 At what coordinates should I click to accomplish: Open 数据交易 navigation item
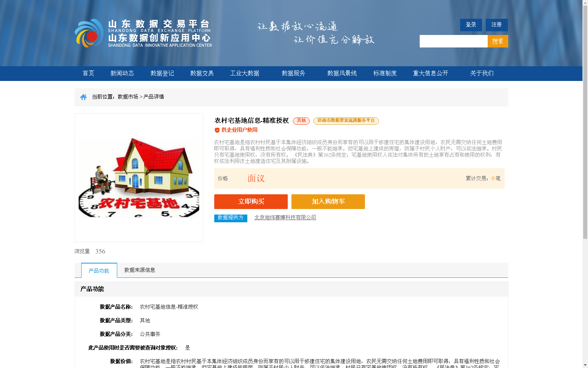pos(202,73)
